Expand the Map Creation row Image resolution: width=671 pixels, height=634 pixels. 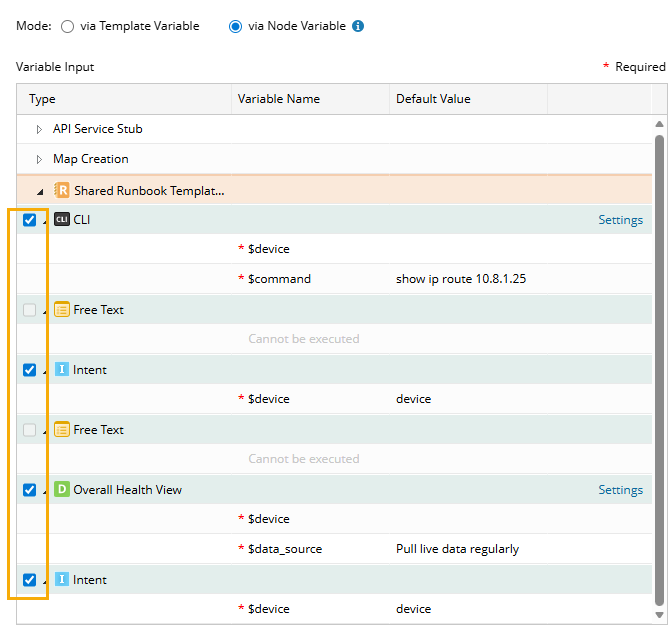39,160
